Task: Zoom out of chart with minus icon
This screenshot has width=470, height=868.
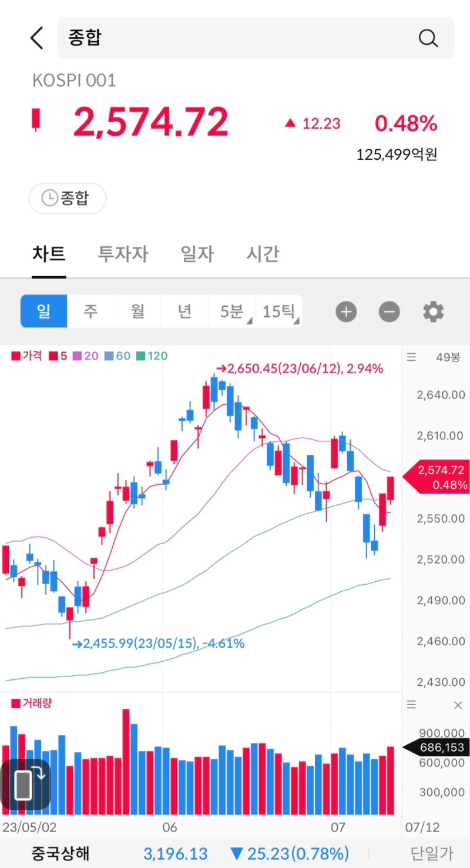Action: (388, 311)
